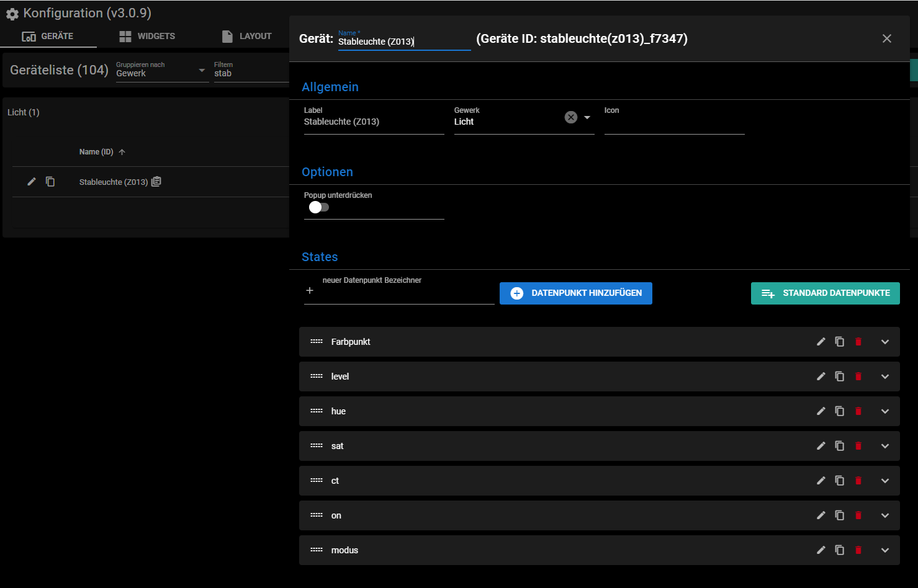Grab the drag handle of Farbpunkt row

point(317,342)
